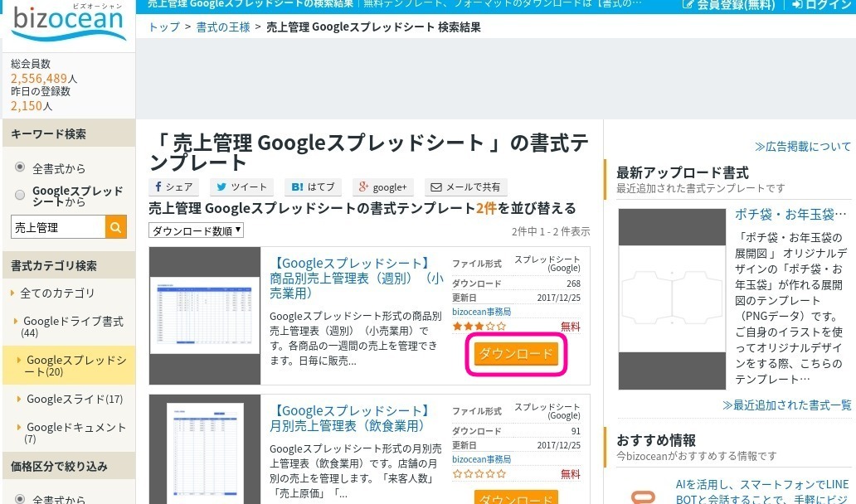The height and width of the screenshot is (504, 856).
Task: Open the ポチ袋 template thumbnail
Action: point(672,299)
